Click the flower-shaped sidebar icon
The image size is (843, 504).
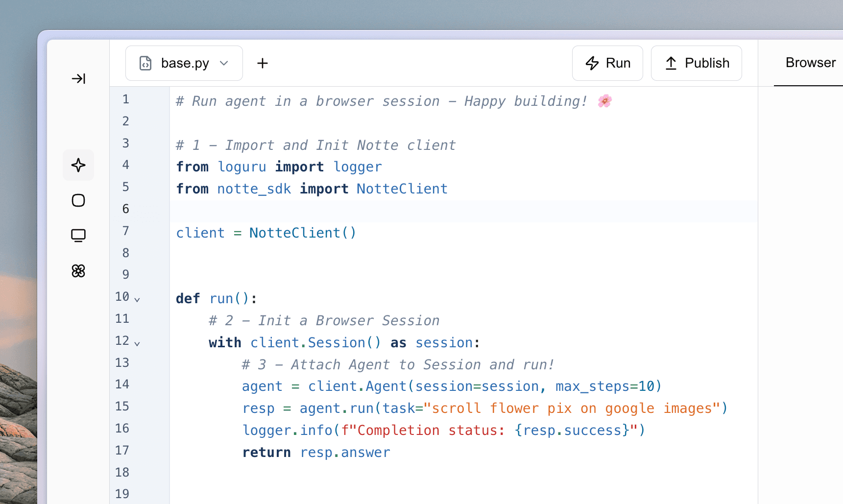pyautogui.click(x=78, y=271)
